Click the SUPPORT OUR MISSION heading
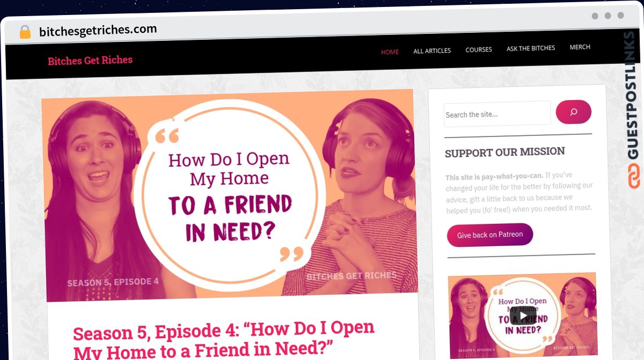The height and width of the screenshot is (360, 644). pyautogui.click(x=505, y=152)
